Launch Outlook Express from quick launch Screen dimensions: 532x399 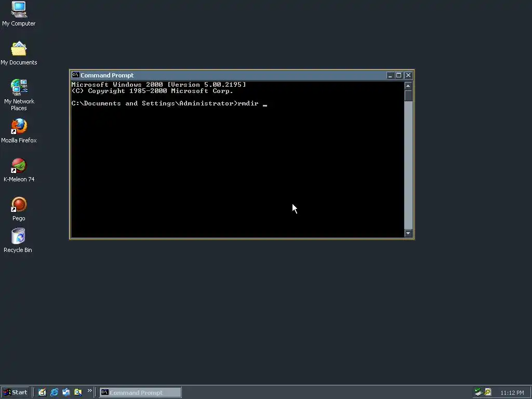tap(66, 392)
